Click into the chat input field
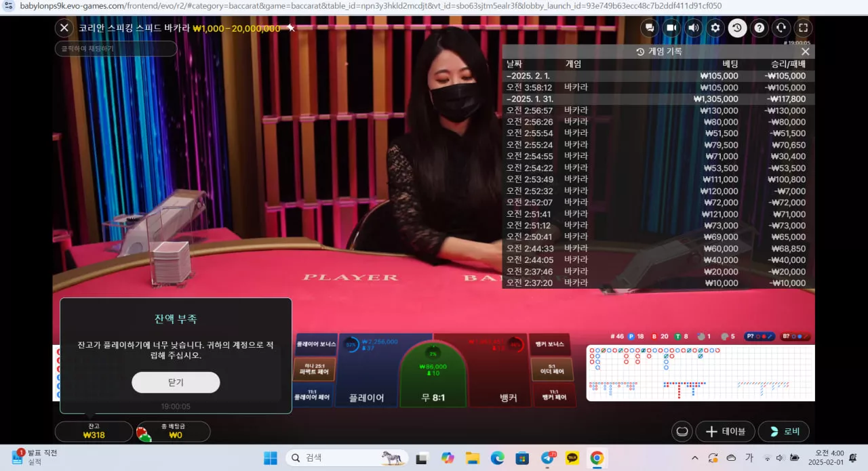The image size is (868, 471). (x=116, y=49)
